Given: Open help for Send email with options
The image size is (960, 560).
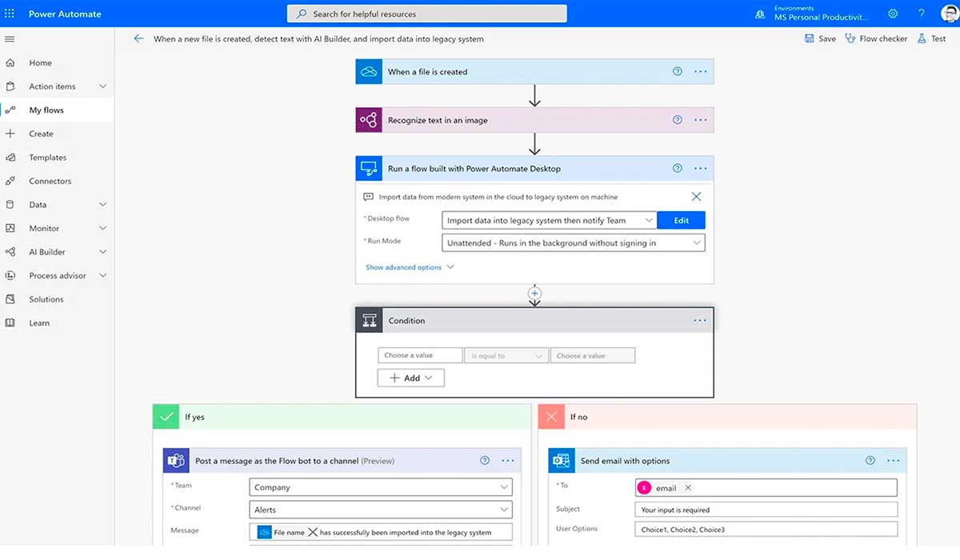Looking at the screenshot, I should coord(870,461).
